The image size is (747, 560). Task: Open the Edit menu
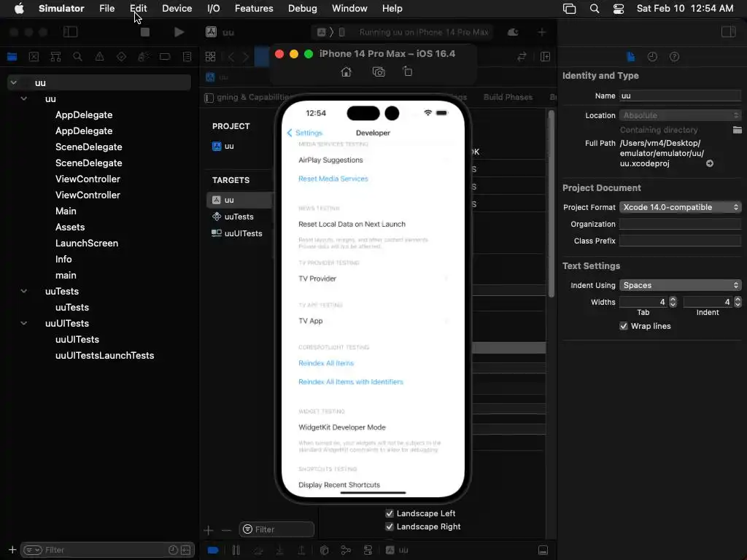[138, 8]
